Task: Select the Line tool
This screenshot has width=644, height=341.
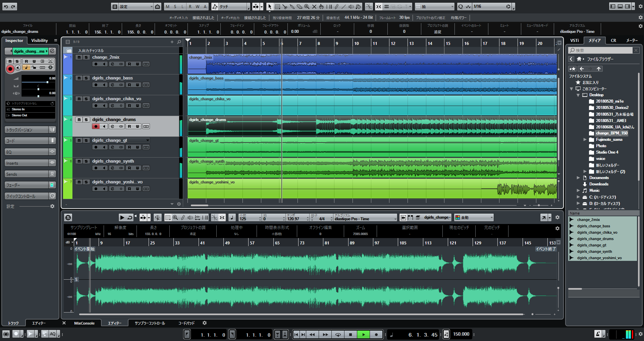Action: click(344, 6)
